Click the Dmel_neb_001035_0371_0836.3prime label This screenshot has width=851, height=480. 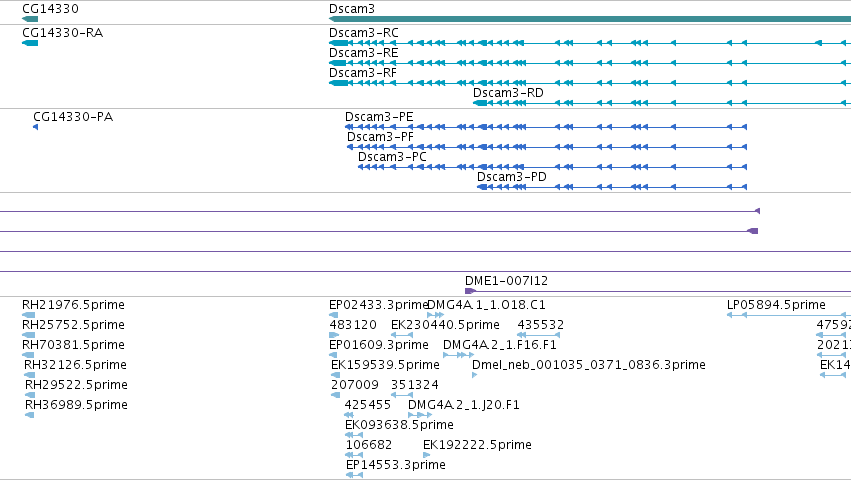[x=589, y=365]
